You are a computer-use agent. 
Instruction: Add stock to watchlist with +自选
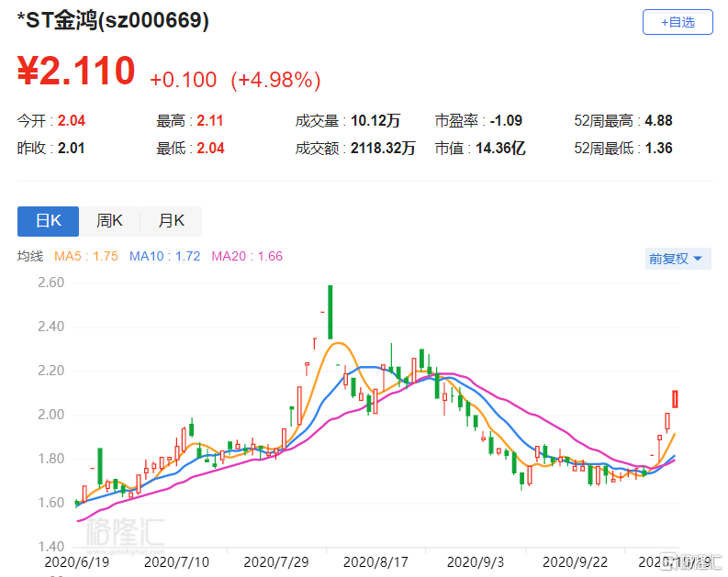[x=678, y=22]
